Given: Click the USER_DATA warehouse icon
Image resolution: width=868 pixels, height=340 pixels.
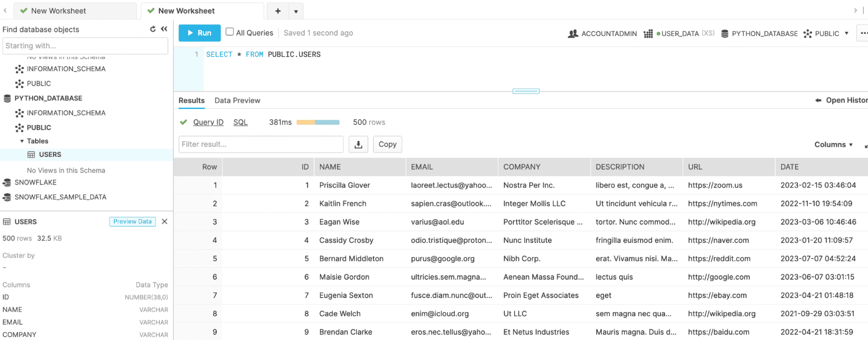Looking at the screenshot, I should 648,33.
